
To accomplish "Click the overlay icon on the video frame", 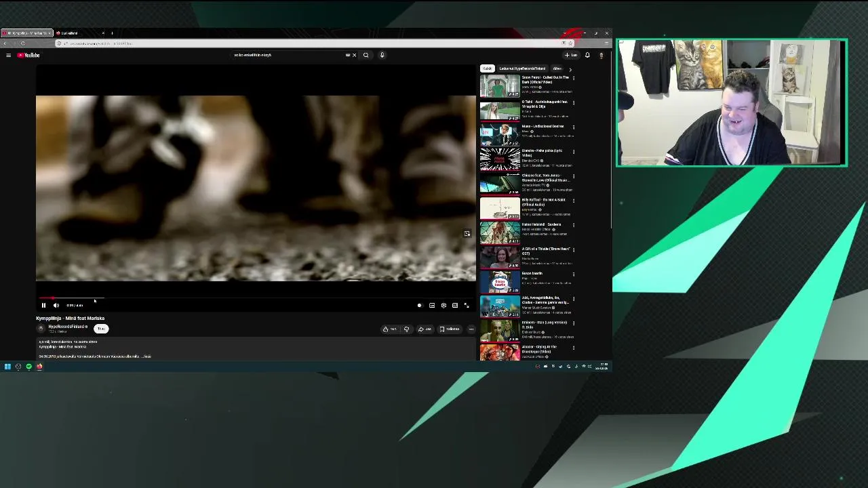I will click(467, 234).
